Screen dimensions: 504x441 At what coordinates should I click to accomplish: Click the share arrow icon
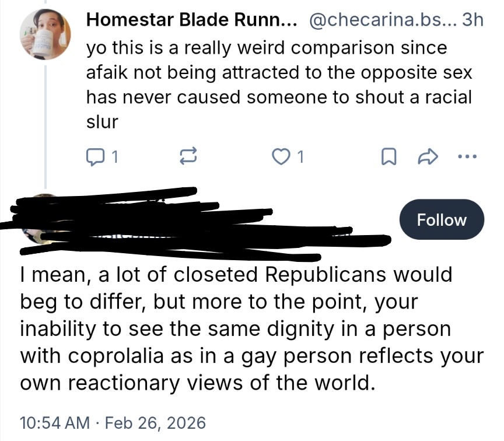point(429,156)
